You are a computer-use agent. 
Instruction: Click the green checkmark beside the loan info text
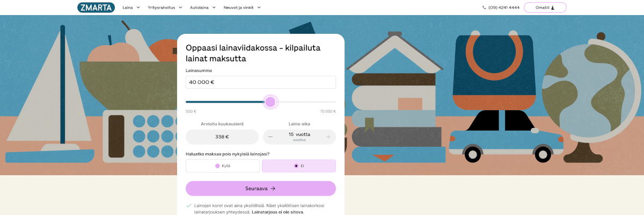(188, 205)
